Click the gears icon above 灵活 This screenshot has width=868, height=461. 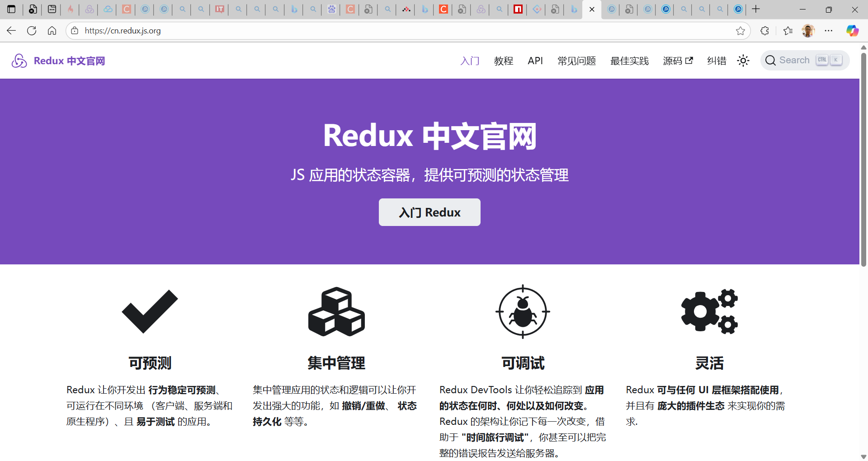click(x=709, y=311)
